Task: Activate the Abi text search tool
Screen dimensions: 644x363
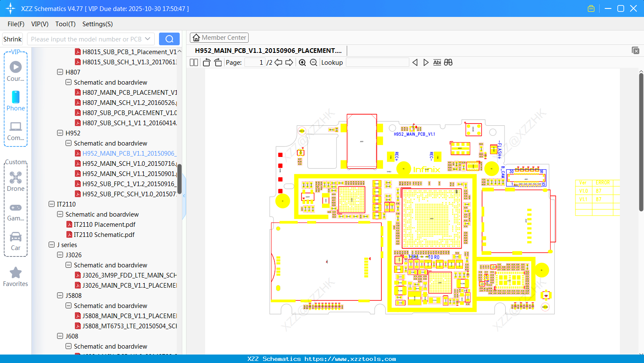Action: coord(437,62)
